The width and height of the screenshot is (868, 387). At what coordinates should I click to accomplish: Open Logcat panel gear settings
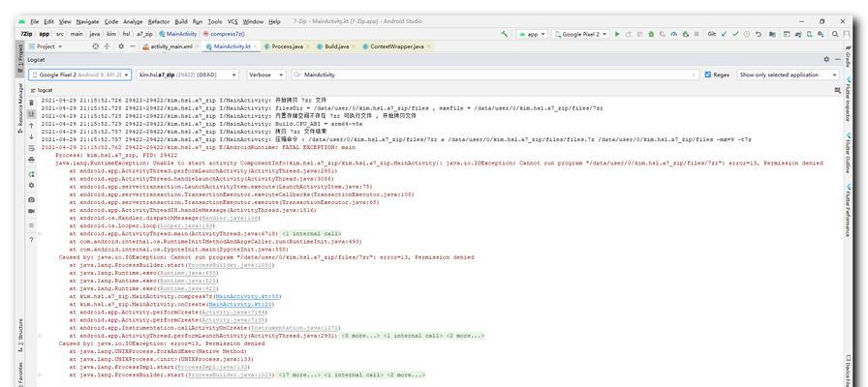[x=826, y=59]
